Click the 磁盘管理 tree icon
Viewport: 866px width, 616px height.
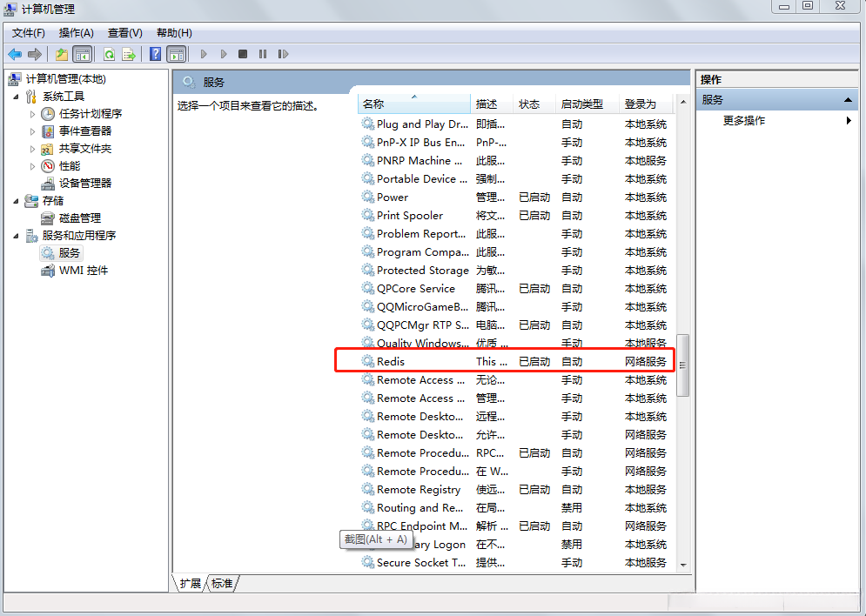(x=48, y=218)
